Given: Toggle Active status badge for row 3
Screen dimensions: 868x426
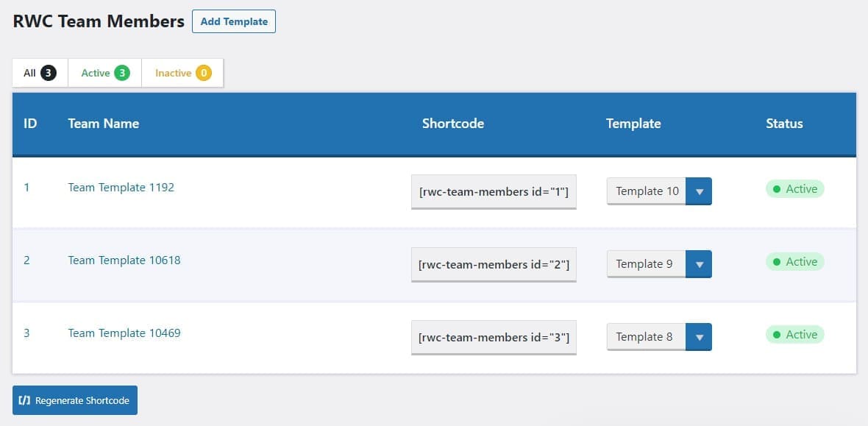Looking at the screenshot, I should coord(794,335).
